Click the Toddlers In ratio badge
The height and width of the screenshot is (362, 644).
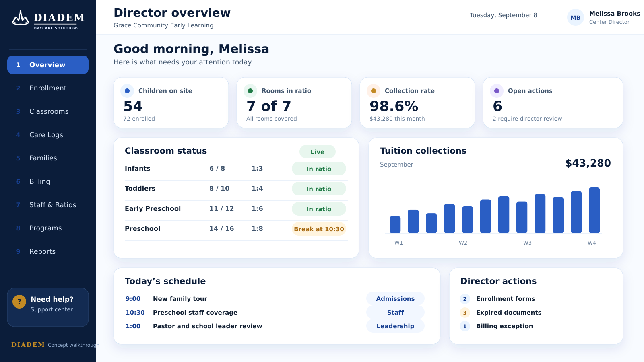point(319,189)
